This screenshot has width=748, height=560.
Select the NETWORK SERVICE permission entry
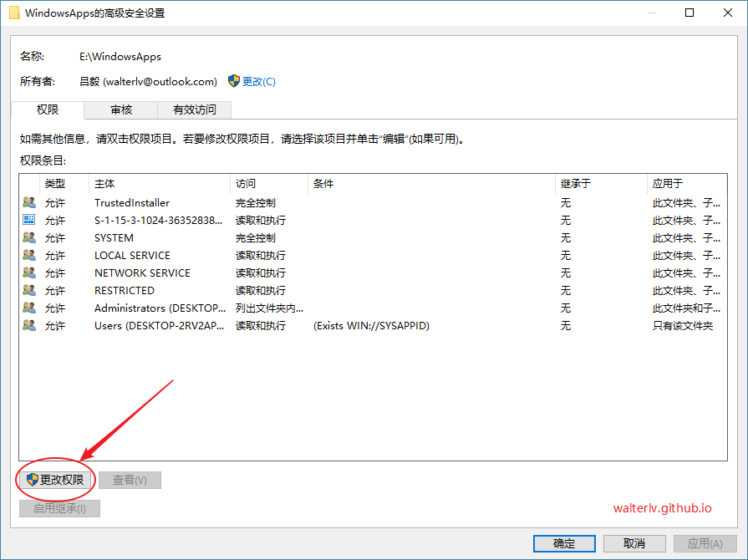click(x=142, y=272)
